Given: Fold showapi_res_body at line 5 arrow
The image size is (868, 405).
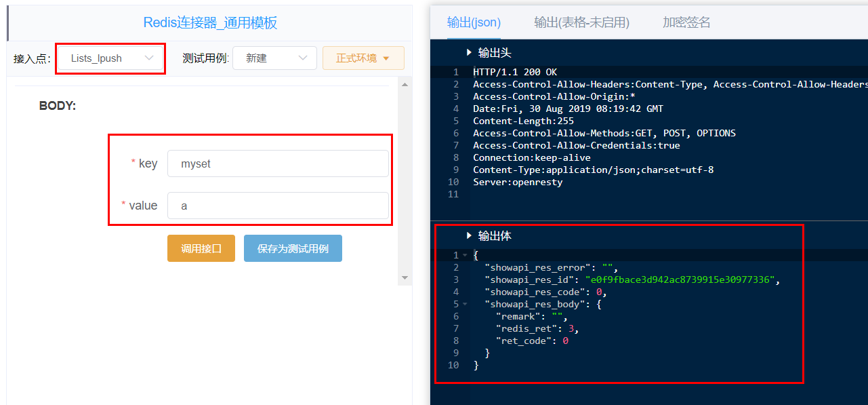Looking at the screenshot, I should click(x=465, y=305).
